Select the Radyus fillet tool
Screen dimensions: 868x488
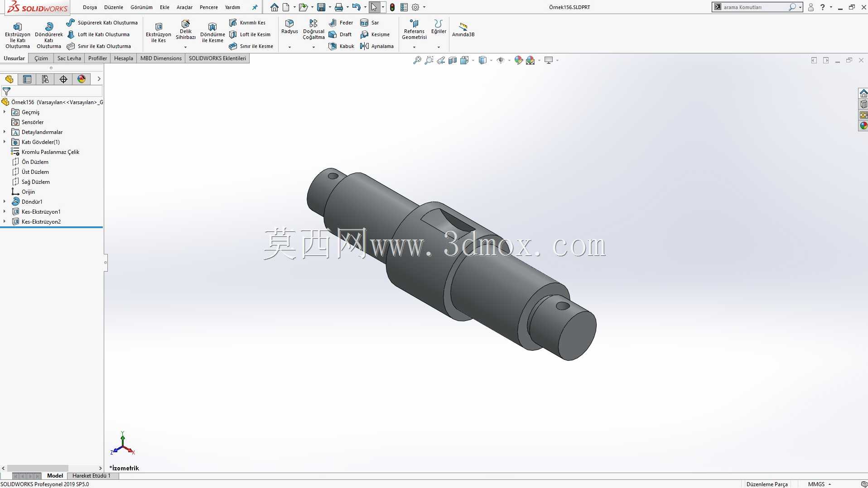point(289,27)
